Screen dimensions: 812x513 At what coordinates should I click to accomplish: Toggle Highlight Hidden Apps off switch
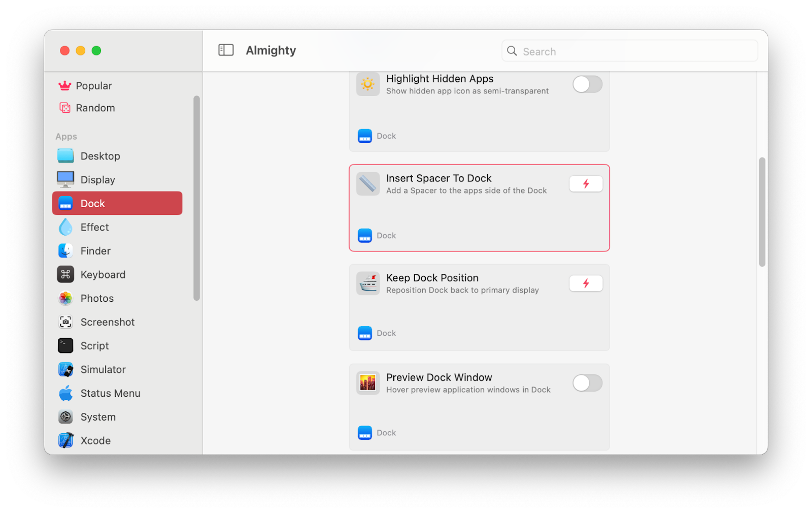tap(587, 84)
